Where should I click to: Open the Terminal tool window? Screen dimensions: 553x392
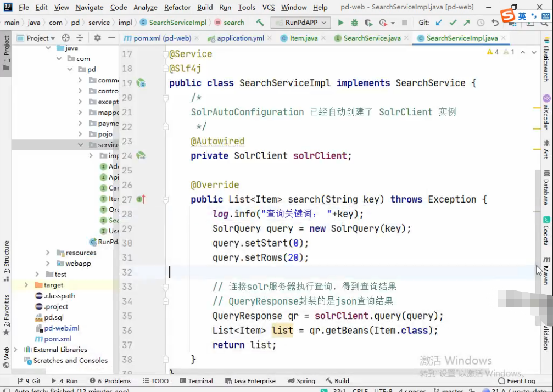coord(197,381)
